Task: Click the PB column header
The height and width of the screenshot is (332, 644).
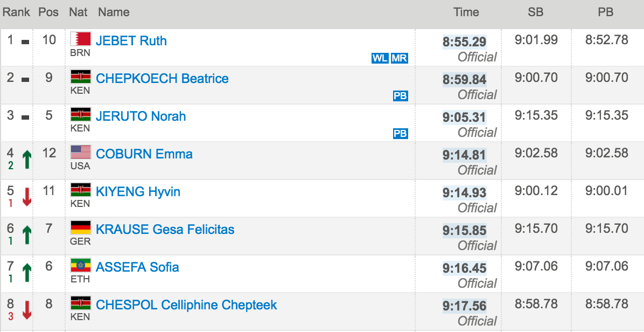Action: click(x=606, y=12)
